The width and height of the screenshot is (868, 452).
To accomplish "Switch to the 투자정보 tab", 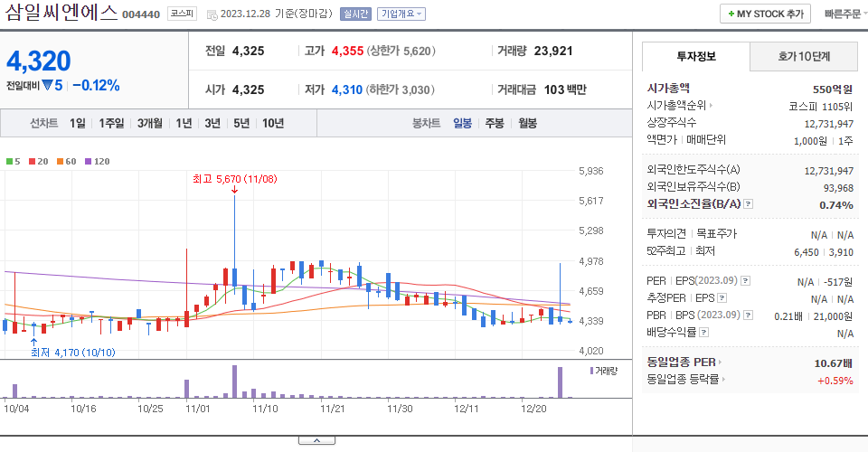I will pos(696,56).
